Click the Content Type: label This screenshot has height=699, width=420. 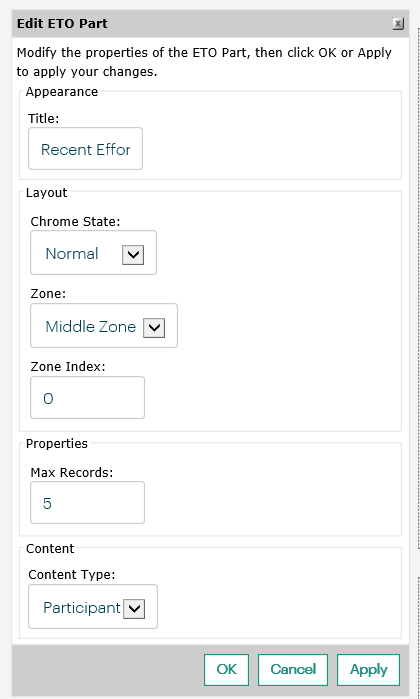click(x=72, y=575)
